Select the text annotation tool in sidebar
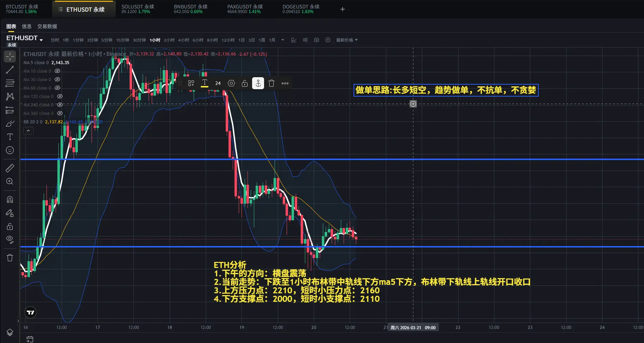 (10, 137)
